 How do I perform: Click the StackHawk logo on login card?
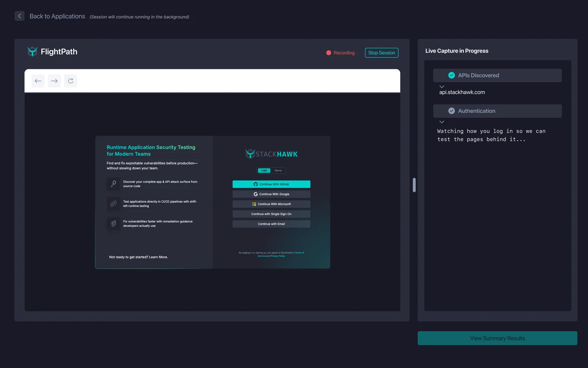[271, 154]
